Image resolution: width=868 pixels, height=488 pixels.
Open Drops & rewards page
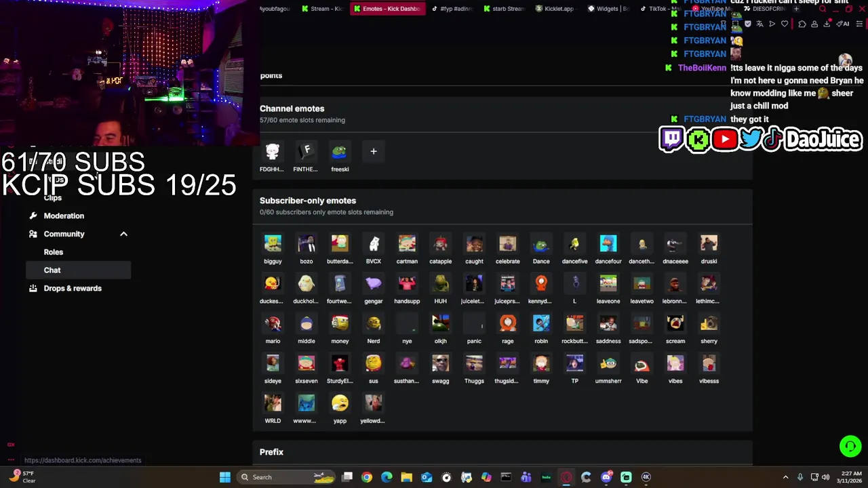pyautogui.click(x=73, y=288)
